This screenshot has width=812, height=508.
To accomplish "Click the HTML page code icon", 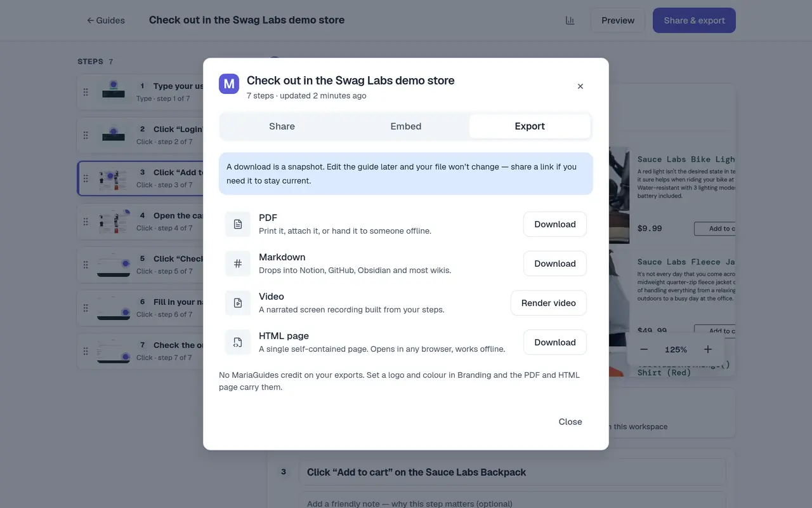I will tap(238, 342).
